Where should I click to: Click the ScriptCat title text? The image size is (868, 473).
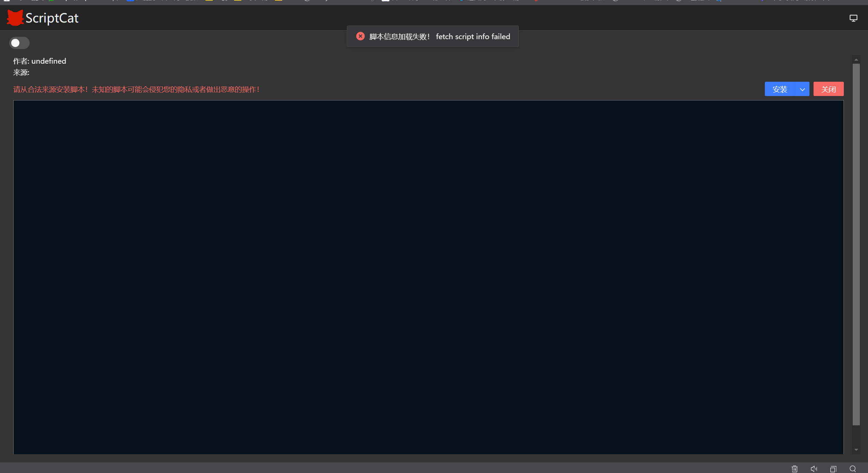(x=52, y=18)
